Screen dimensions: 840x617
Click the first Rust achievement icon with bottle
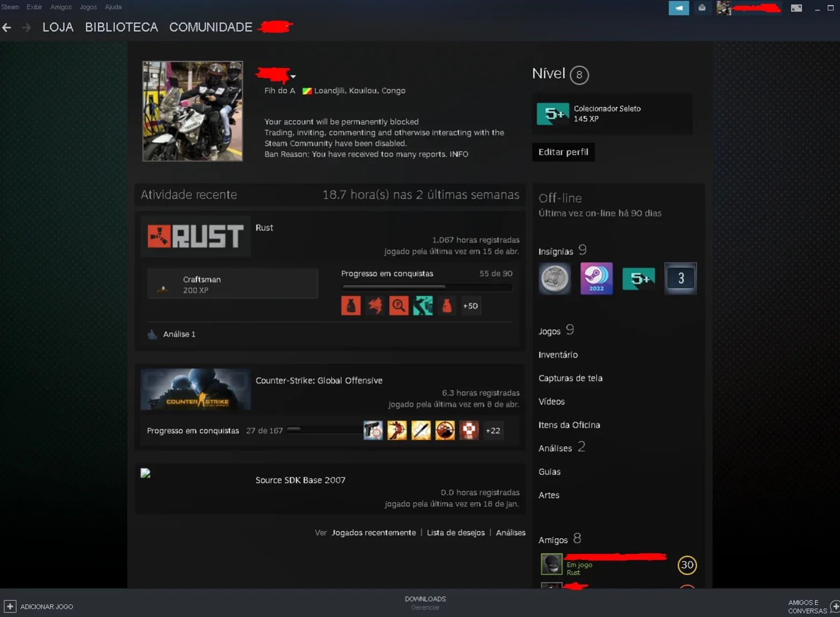point(351,306)
